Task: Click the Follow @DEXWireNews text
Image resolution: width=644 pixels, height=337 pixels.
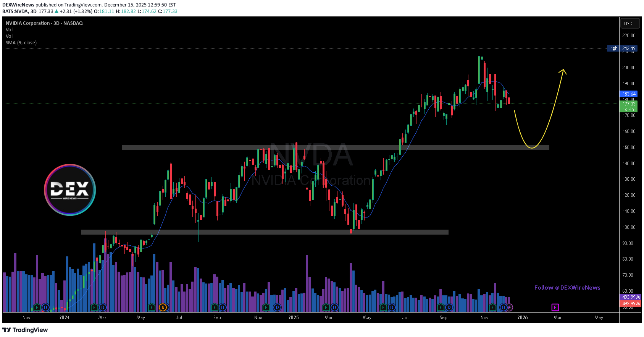Action: pos(567,287)
